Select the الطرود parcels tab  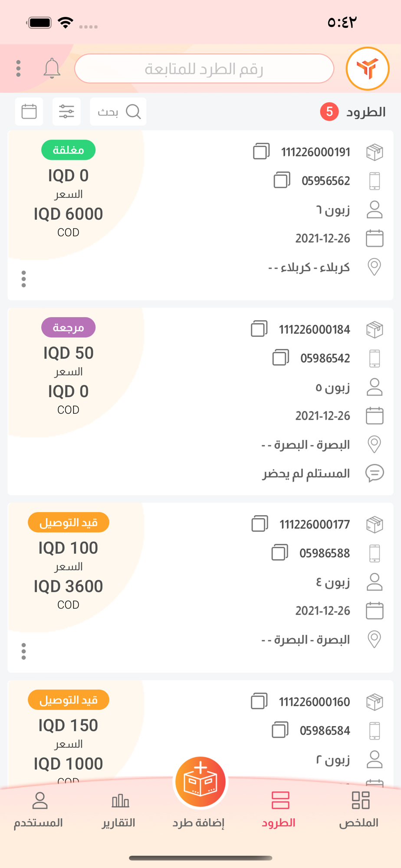point(279,809)
